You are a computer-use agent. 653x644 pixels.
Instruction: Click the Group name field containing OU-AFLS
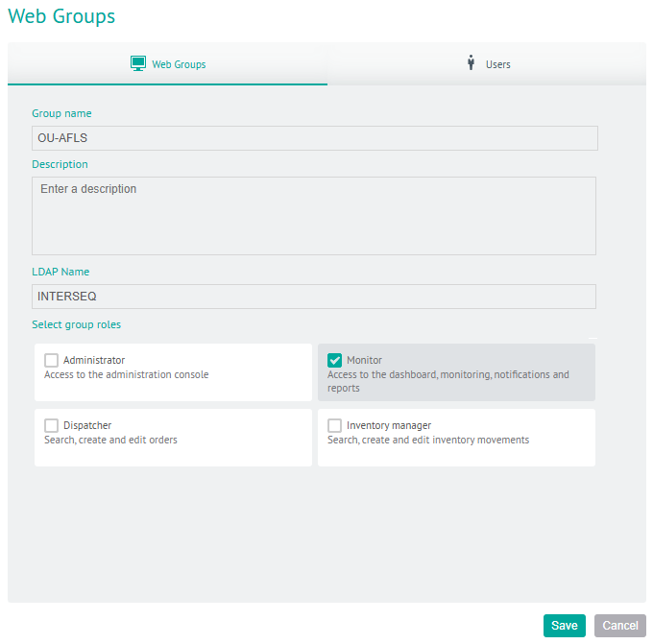coord(315,138)
